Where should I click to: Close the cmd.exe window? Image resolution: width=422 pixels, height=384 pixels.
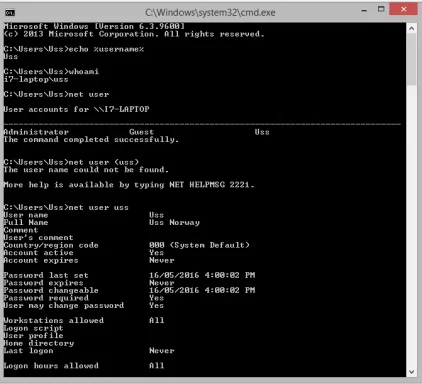(x=403, y=9)
